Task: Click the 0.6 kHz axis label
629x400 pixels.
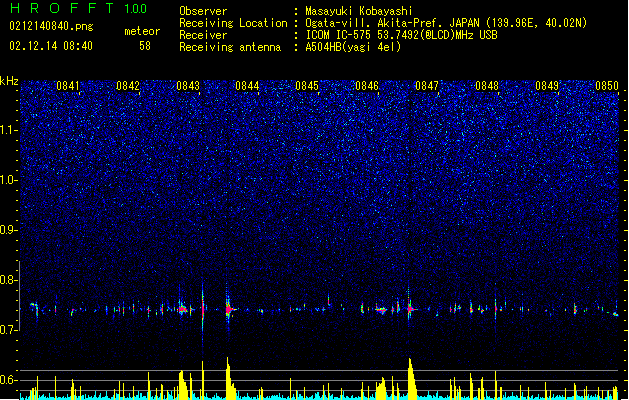Action: (x=9, y=380)
